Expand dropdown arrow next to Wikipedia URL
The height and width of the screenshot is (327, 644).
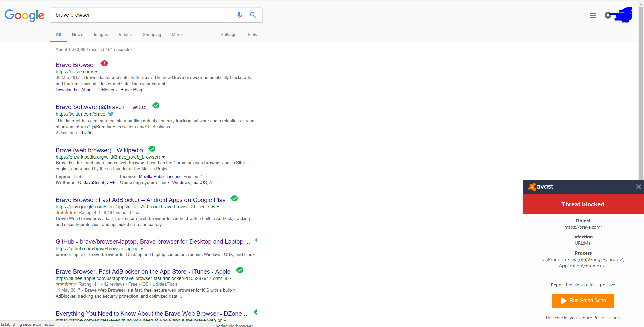[163, 157]
